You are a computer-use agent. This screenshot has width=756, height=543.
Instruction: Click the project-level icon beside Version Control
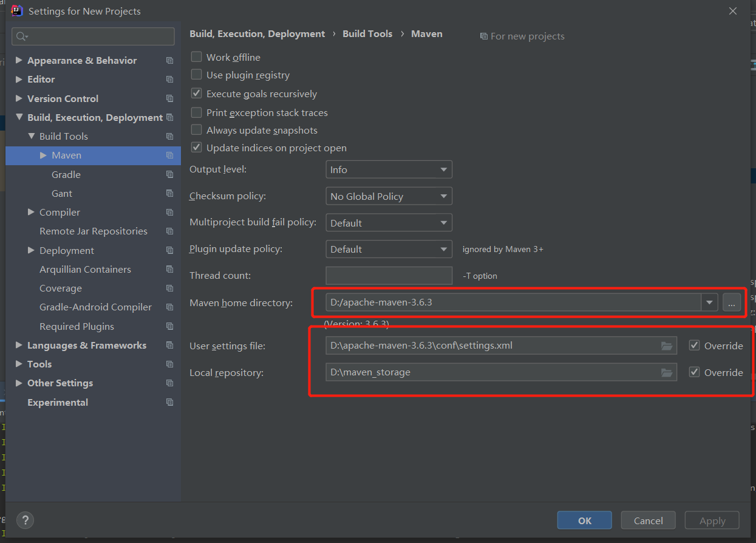(169, 98)
